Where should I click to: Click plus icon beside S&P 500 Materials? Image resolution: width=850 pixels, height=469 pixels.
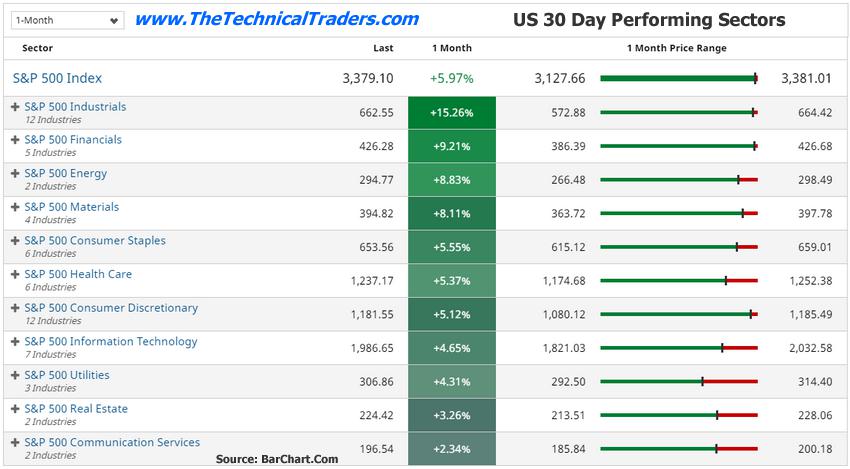point(15,207)
